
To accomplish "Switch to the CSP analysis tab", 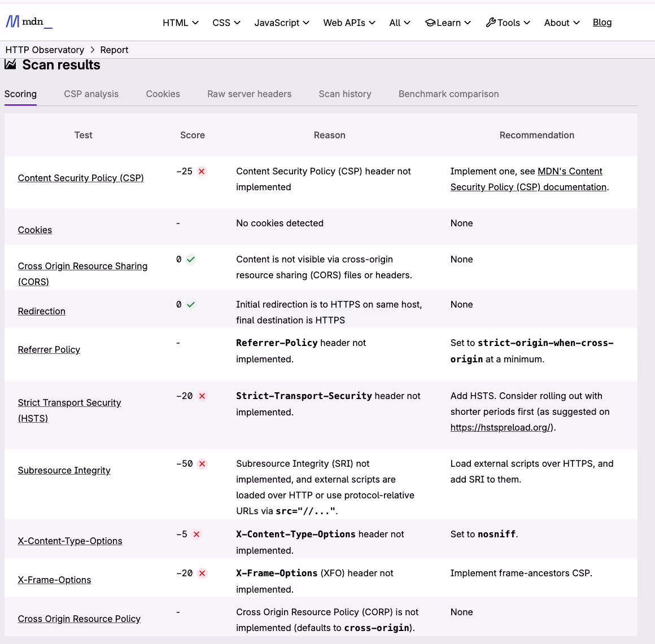I will click(91, 94).
